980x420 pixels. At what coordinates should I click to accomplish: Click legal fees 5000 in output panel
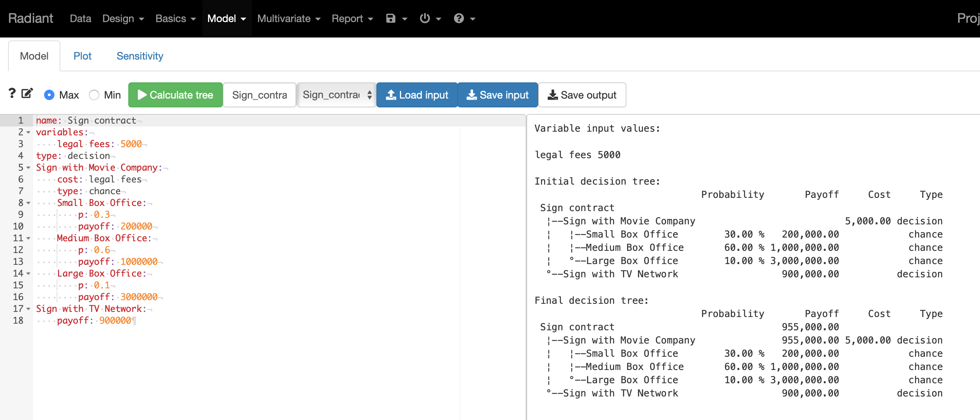[577, 155]
